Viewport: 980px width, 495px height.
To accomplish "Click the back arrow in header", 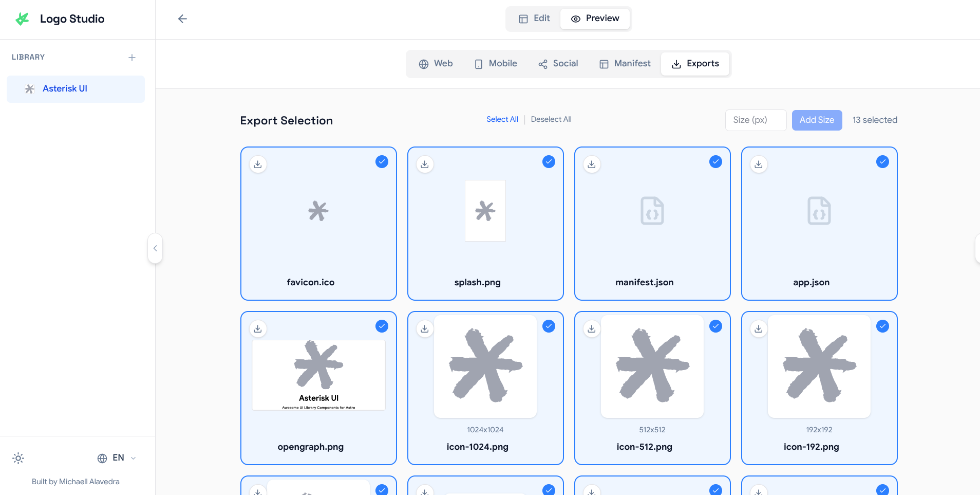I will [182, 19].
